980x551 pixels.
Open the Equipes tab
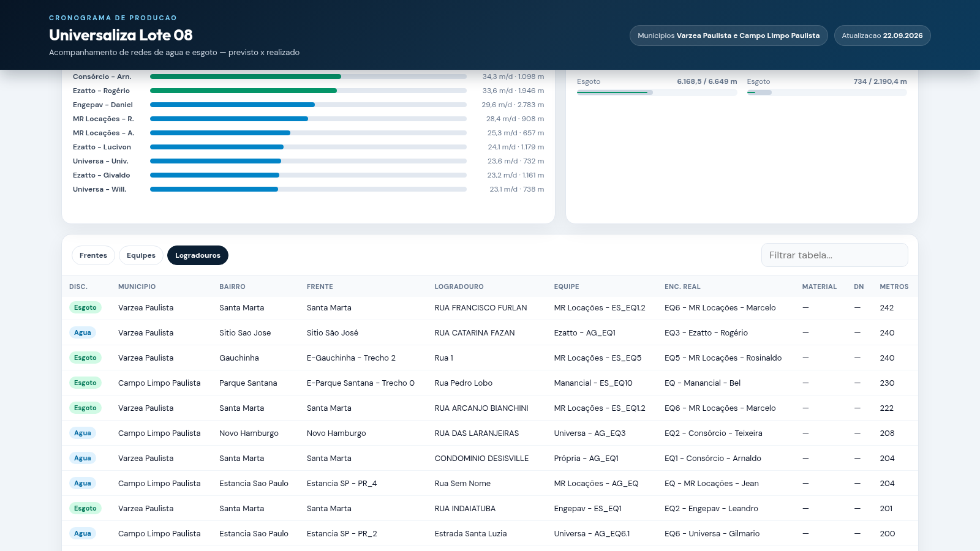point(141,255)
